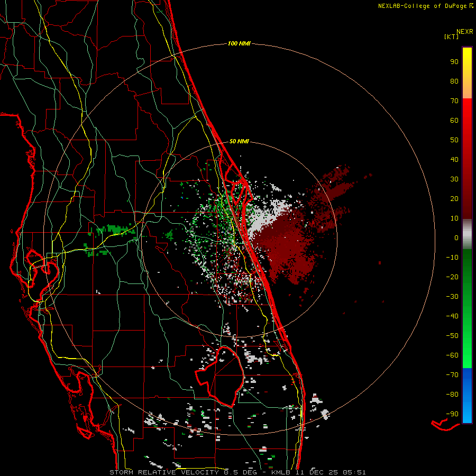The image size is (476, 476).
Task: Click the 05:51 timestamp in caption
Action: pyautogui.click(x=354, y=472)
